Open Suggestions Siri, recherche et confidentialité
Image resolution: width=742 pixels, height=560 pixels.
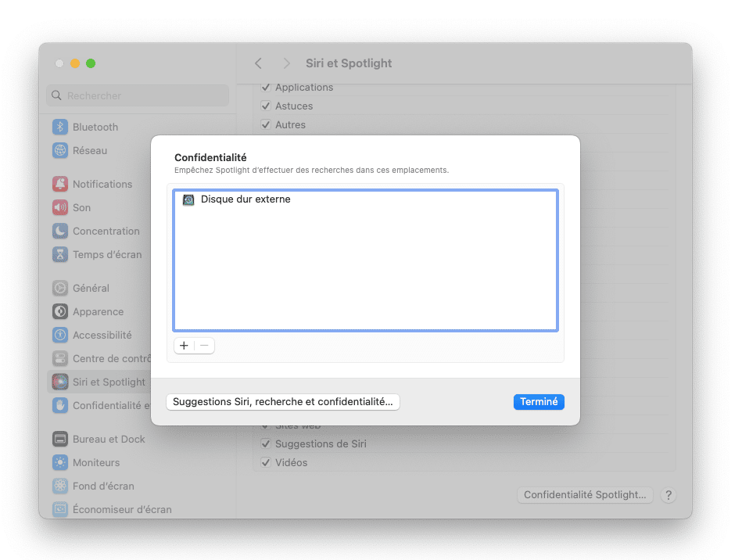tap(283, 402)
